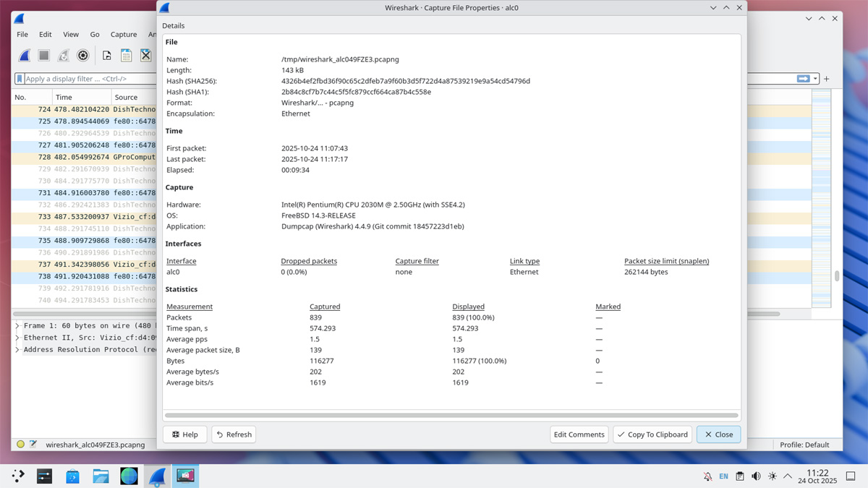
Task: Click the capture file comment edit icon
Action: point(33,445)
